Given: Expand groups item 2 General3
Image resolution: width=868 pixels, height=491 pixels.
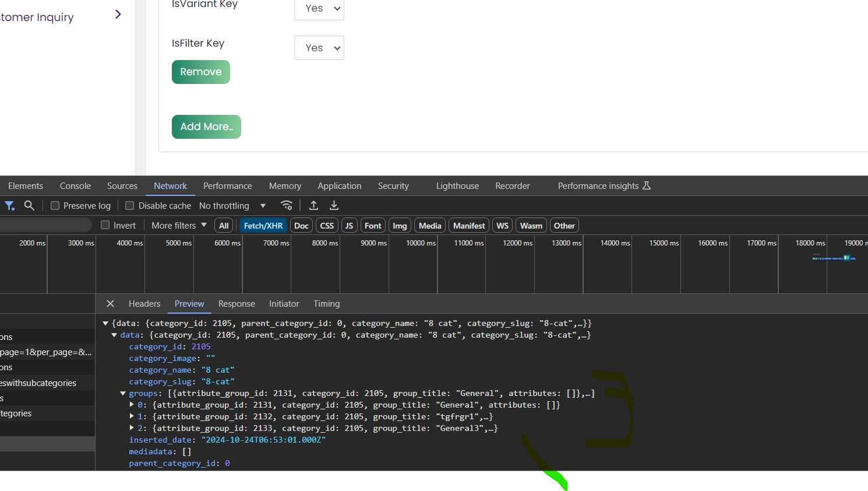Looking at the screenshot, I should [x=132, y=428].
